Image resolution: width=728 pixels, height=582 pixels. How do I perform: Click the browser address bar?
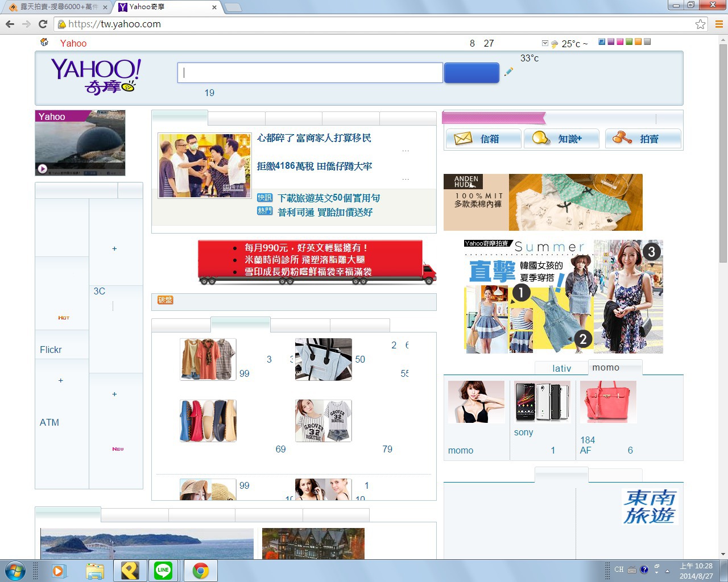coord(381,24)
